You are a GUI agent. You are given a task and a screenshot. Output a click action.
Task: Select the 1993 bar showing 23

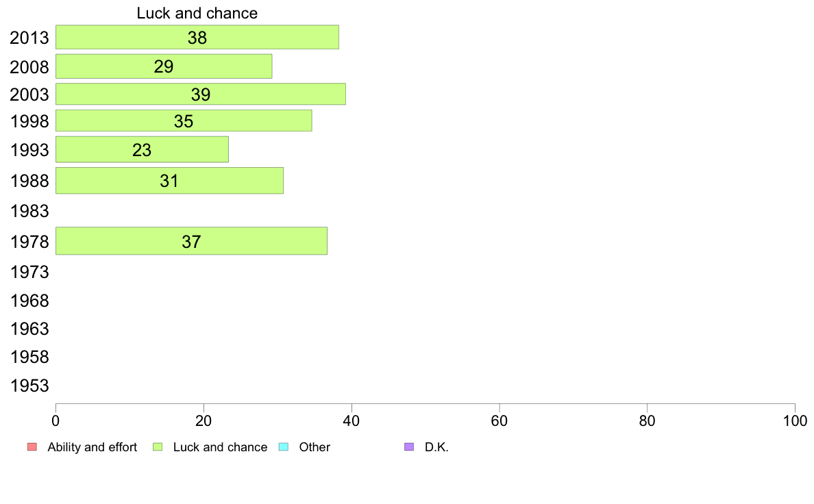point(142,149)
